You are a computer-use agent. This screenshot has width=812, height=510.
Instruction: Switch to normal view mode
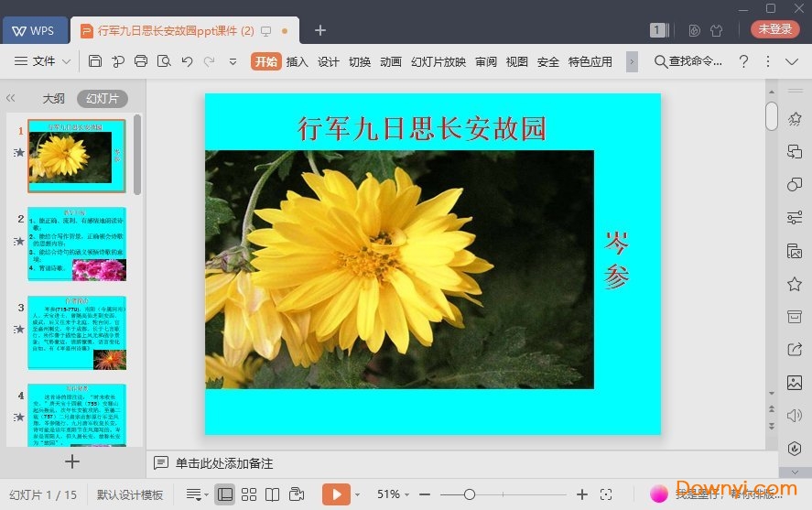225,494
